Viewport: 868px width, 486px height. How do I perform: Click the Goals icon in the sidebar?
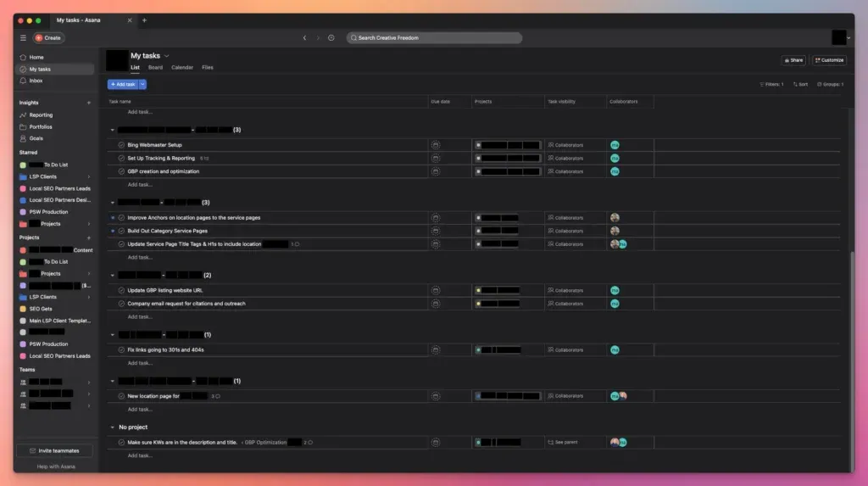pyautogui.click(x=23, y=138)
